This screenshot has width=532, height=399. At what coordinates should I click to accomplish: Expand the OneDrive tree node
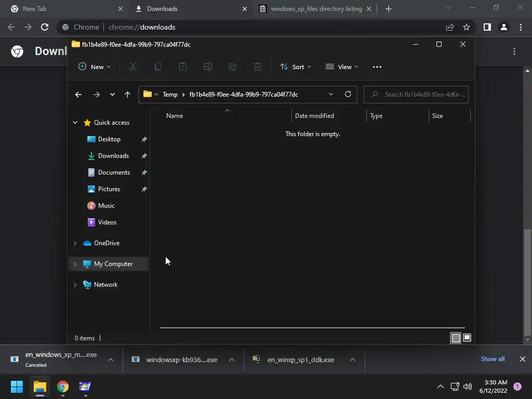coord(75,243)
